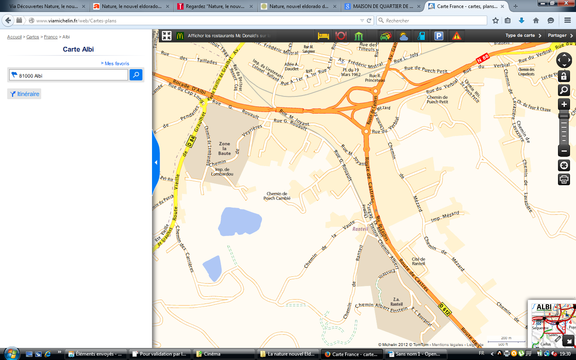Show danger zones with the warning triangle icon
576x360 pixels.
(457, 36)
